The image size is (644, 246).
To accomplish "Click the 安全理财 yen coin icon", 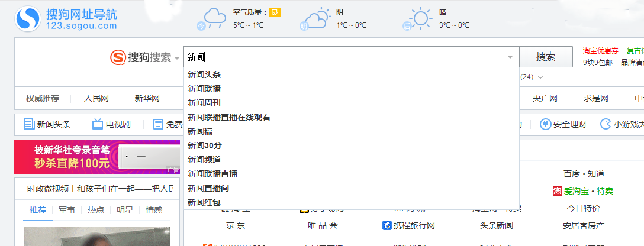I will pyautogui.click(x=545, y=124).
